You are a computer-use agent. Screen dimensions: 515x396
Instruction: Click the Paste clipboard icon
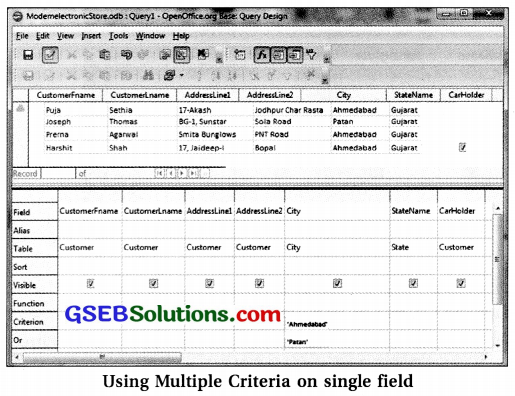click(x=105, y=55)
